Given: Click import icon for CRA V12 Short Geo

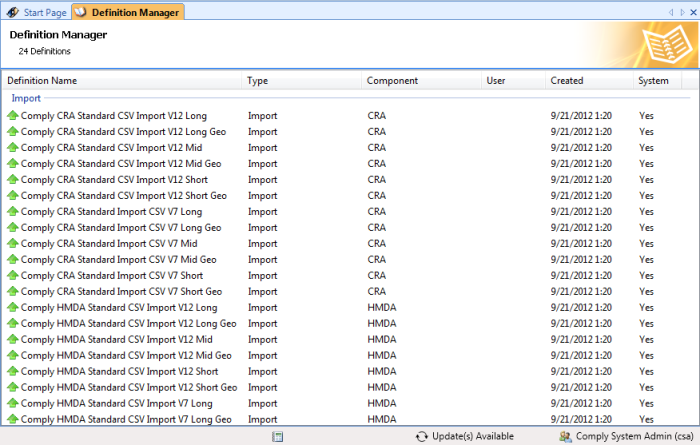Looking at the screenshot, I should [x=13, y=195].
